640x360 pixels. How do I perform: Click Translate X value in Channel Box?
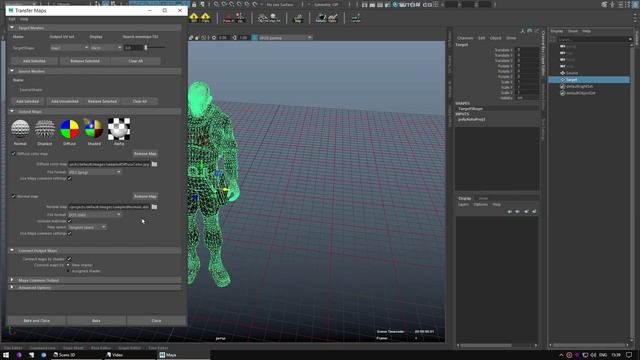coord(527,50)
